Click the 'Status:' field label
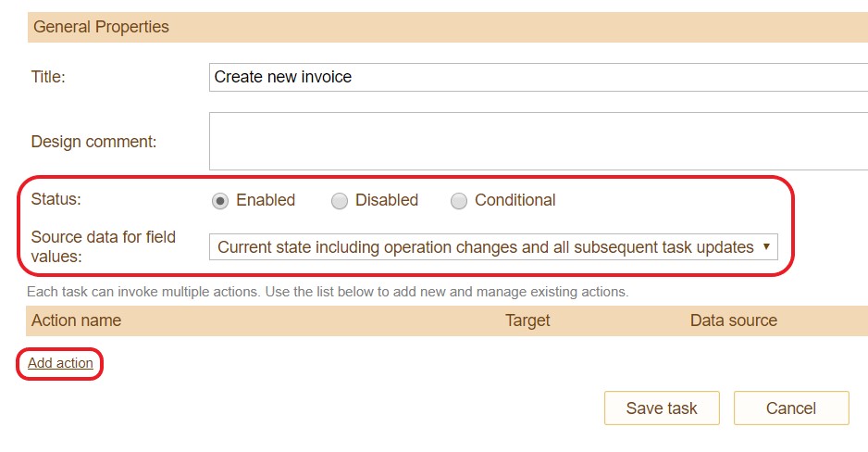Screen dimensions: 868x452 tap(55, 199)
